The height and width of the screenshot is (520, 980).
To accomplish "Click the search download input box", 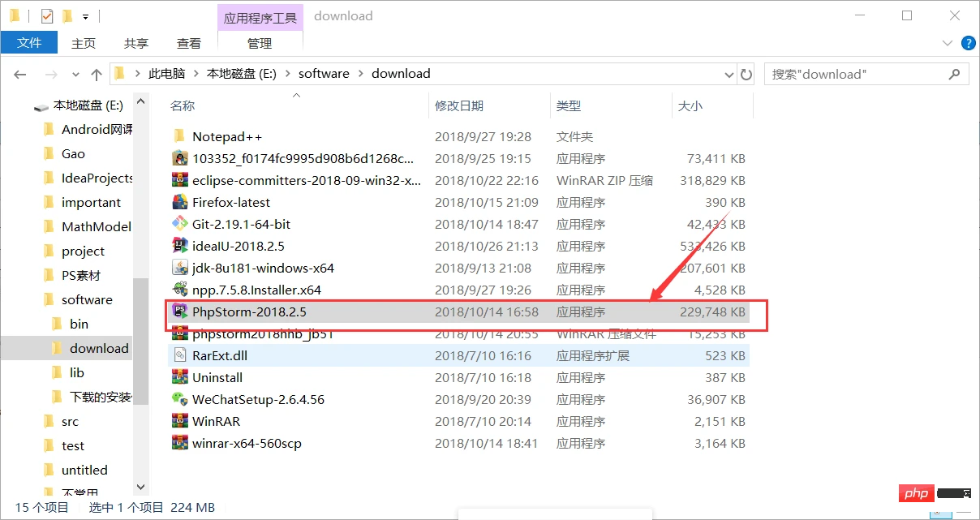I will (x=858, y=74).
